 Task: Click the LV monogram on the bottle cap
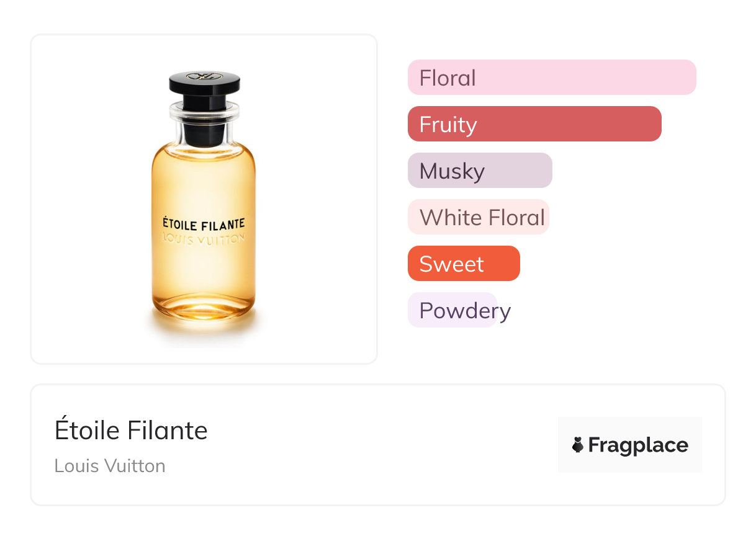pos(204,77)
